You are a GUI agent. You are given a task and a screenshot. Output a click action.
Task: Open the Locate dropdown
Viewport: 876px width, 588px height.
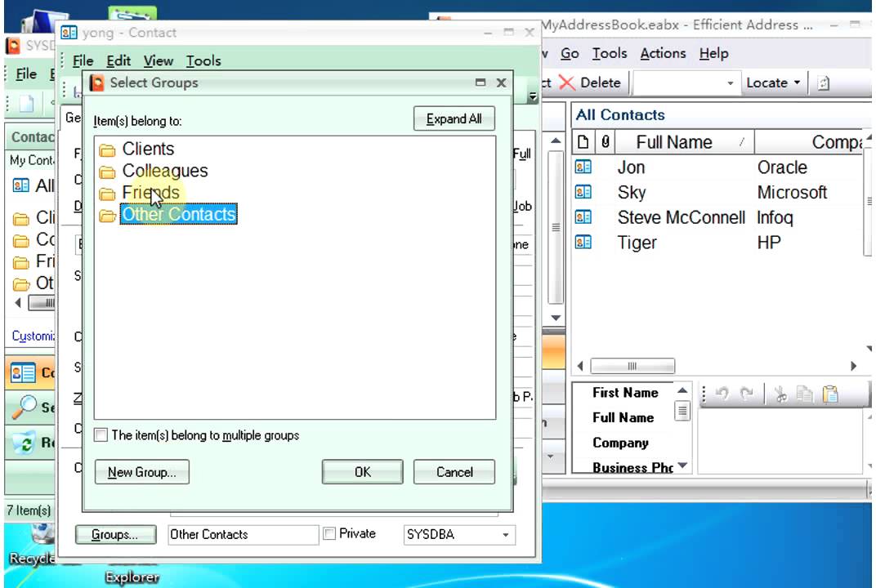click(773, 82)
